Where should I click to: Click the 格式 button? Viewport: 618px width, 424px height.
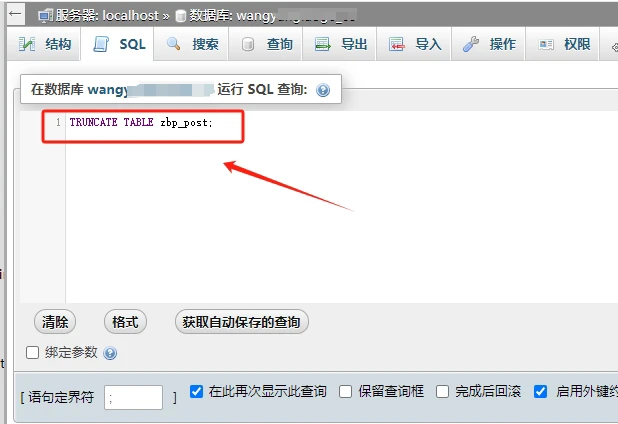tap(125, 322)
